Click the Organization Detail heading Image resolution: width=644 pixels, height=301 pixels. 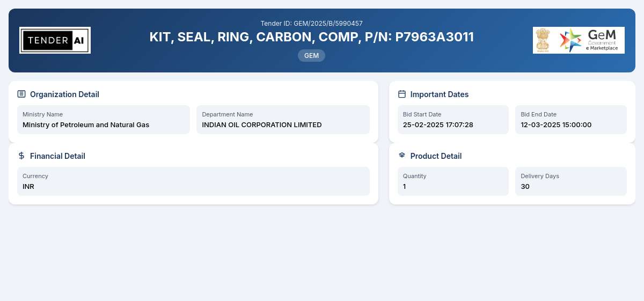click(64, 94)
